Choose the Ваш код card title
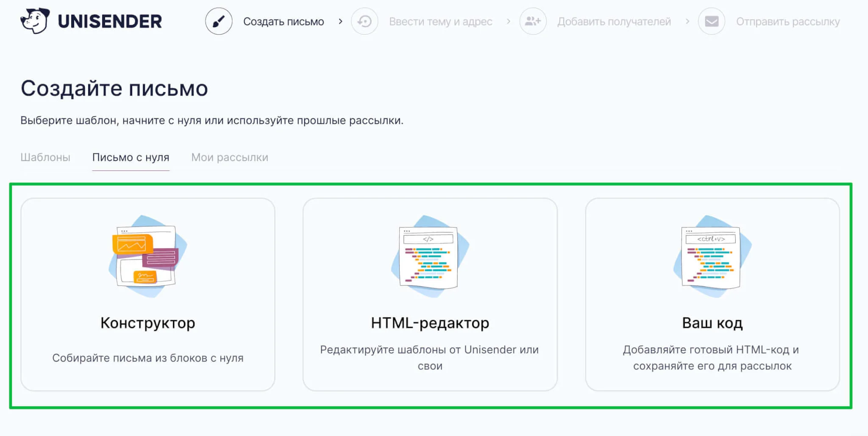Image resolution: width=868 pixels, height=436 pixels. (x=712, y=323)
